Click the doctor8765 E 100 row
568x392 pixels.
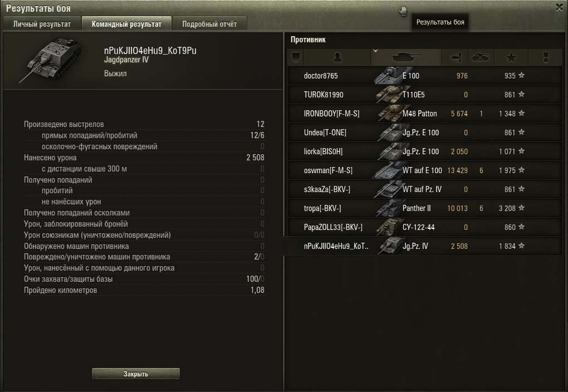[x=424, y=76]
